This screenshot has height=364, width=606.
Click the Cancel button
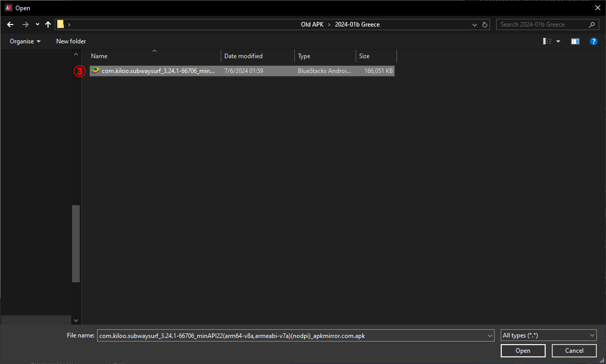pos(574,351)
